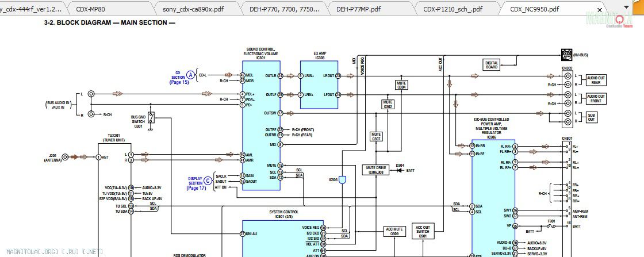644x257 pixels.
Task: Click the 'MUTE Q302' block
Action: click(x=388, y=104)
